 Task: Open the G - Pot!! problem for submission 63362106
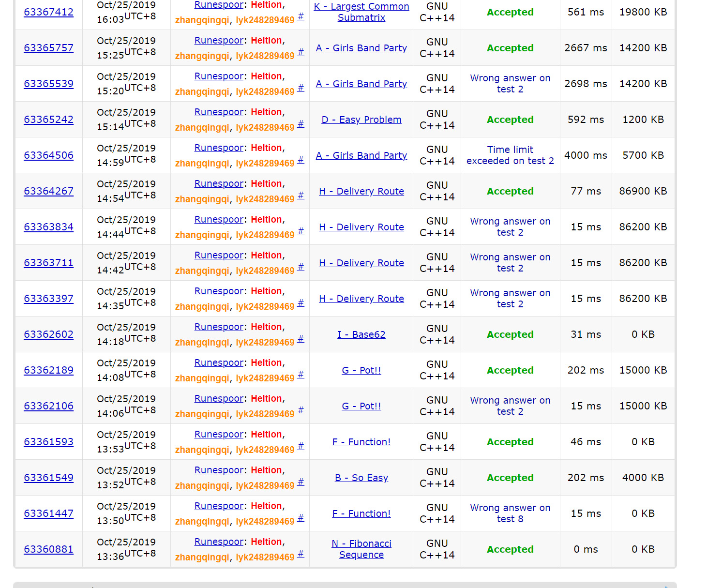pos(361,406)
